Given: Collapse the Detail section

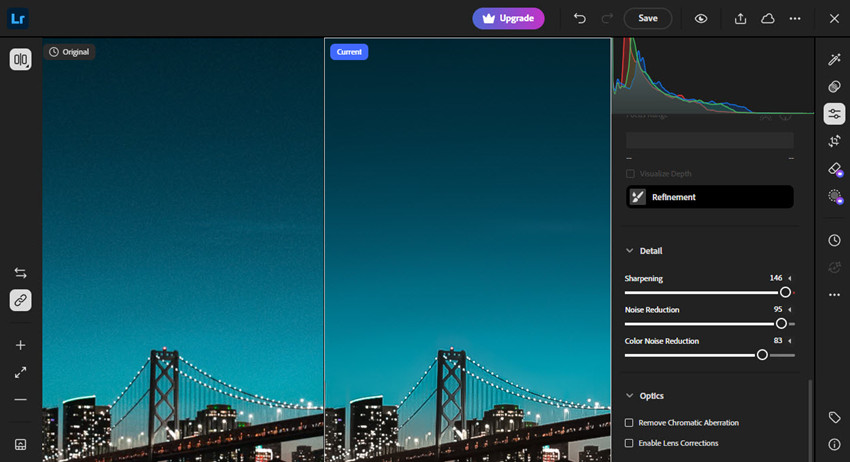Looking at the screenshot, I should (x=629, y=251).
